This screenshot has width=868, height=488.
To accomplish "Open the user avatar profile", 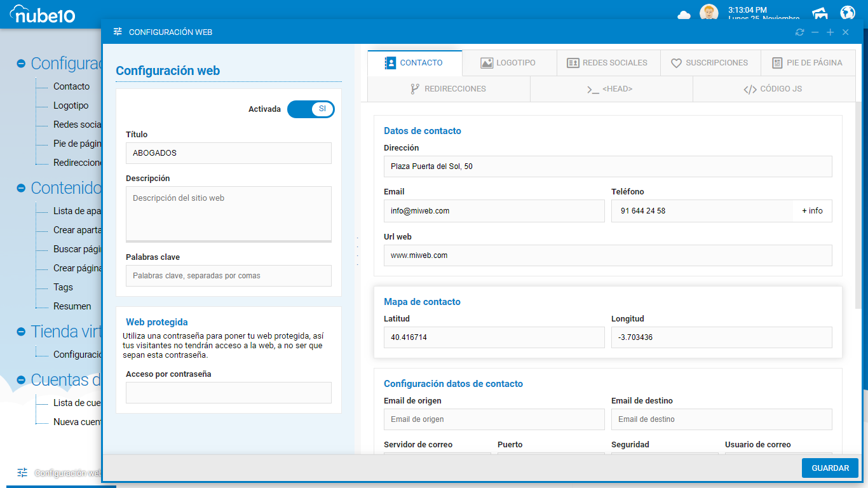I will click(709, 13).
